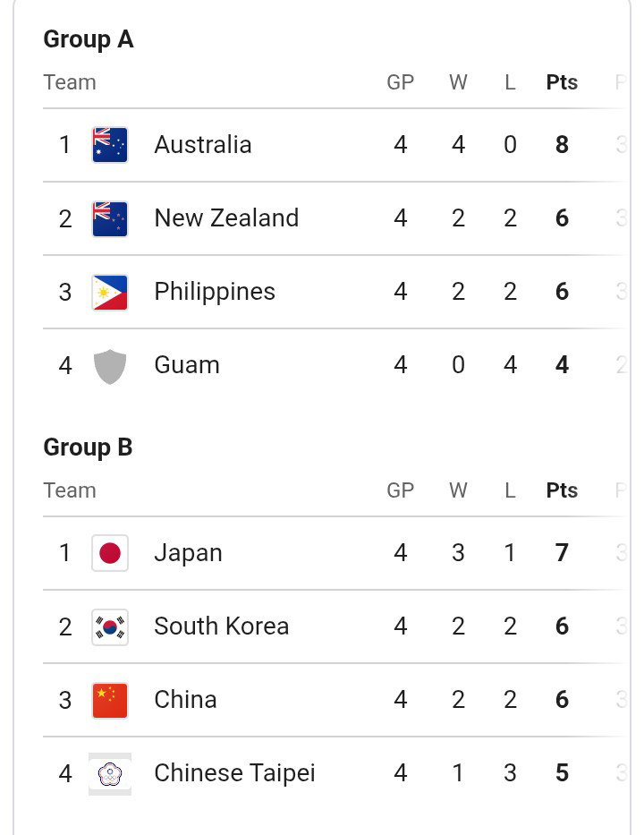The width and height of the screenshot is (644, 835).
Task: Open the New Zealand team link
Action: coord(226,217)
